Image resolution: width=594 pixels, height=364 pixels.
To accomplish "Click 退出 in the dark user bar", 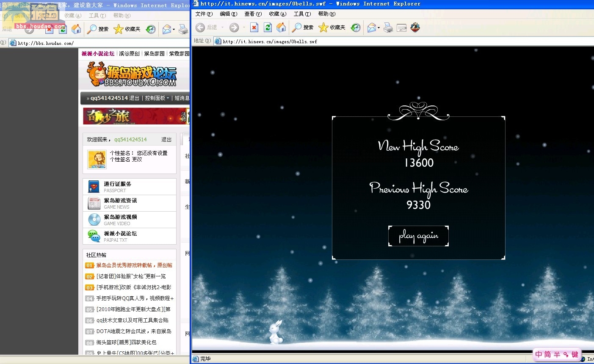I will pyautogui.click(x=134, y=98).
